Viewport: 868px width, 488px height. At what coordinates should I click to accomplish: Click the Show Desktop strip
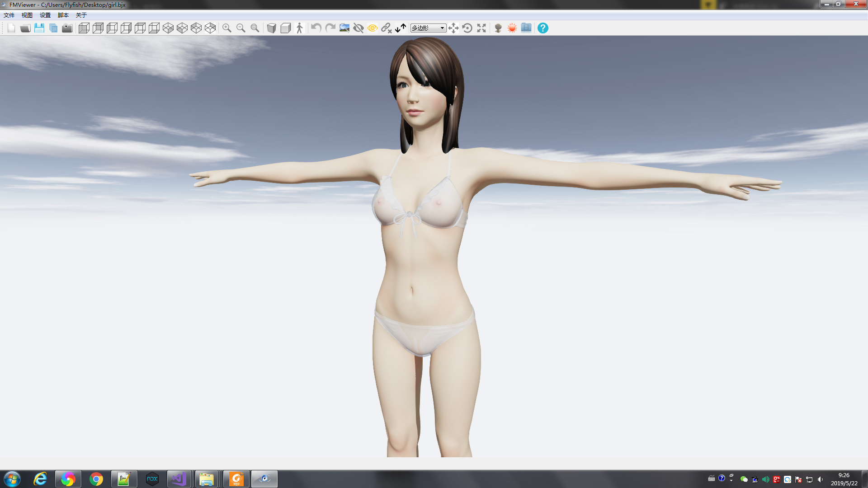click(x=864, y=479)
